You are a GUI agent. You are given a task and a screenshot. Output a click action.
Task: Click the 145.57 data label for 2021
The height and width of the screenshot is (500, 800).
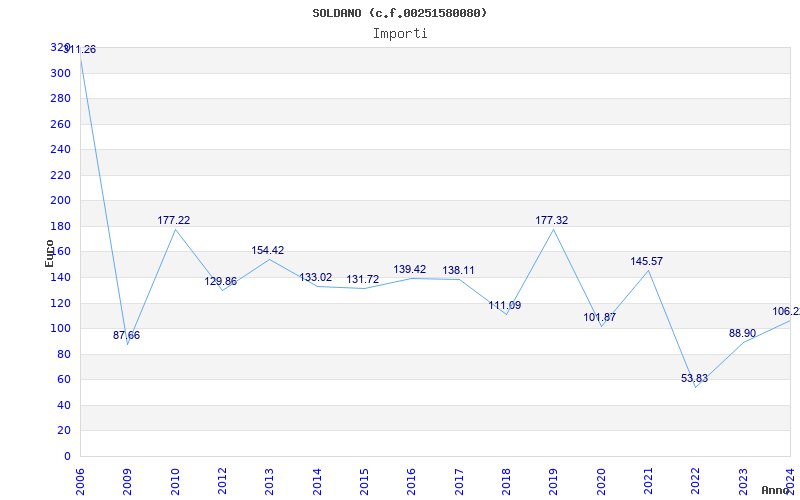click(646, 261)
